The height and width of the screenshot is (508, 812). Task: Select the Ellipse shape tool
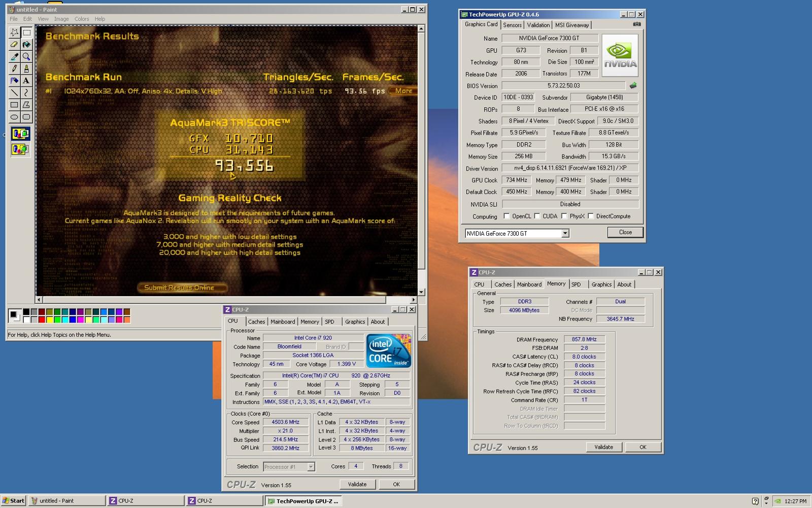[14, 117]
